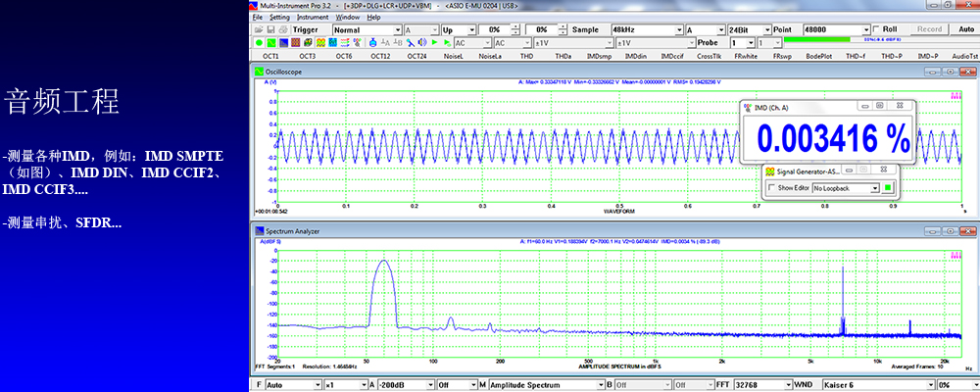
Task: Click the device test plan icon
Action: [357, 42]
